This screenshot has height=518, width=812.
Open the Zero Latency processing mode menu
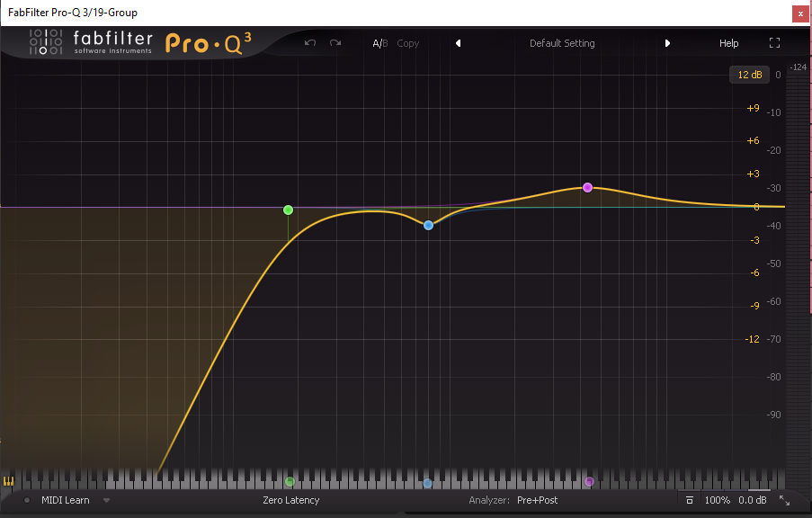pos(290,500)
